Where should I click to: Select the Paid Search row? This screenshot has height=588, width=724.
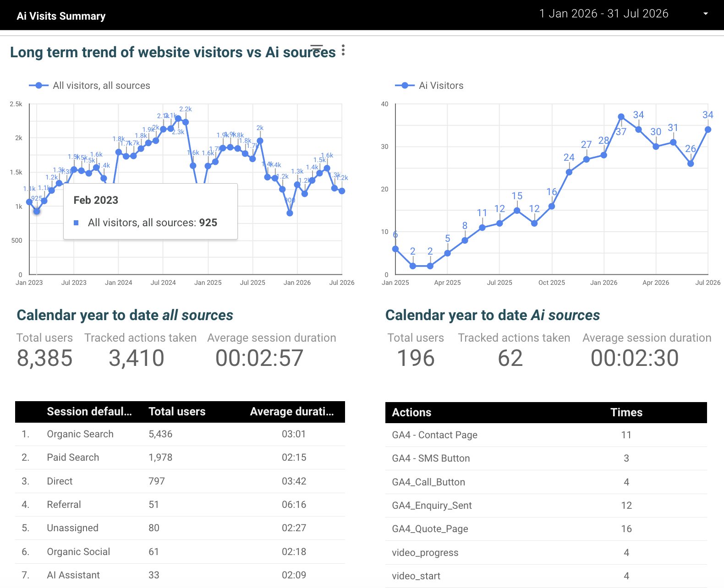180,457
